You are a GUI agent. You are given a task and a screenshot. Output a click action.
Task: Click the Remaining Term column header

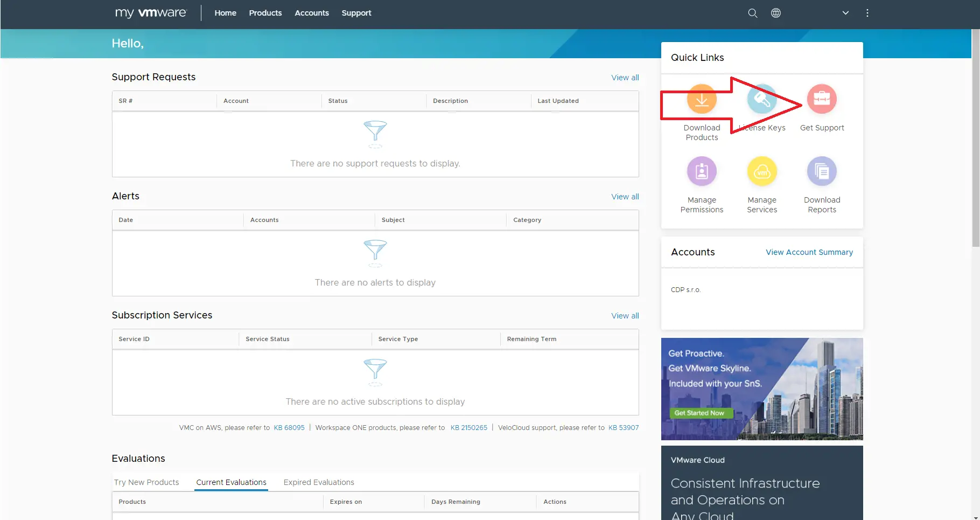[569, 339]
